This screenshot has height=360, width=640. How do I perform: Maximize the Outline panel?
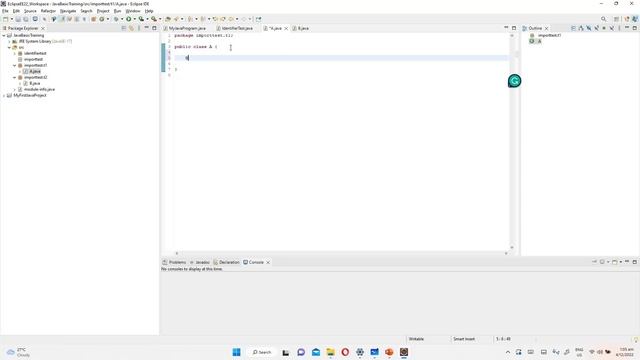634,28
